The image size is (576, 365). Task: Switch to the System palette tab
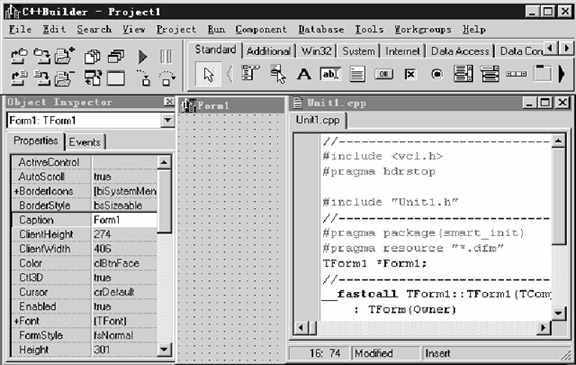tap(359, 51)
